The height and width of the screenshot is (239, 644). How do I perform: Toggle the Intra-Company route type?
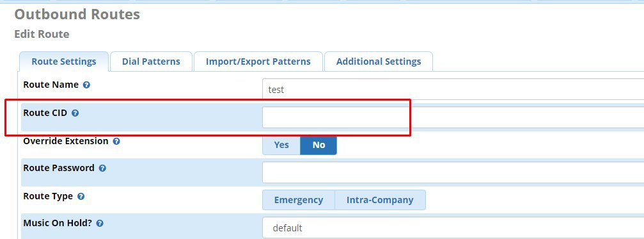[380, 200]
